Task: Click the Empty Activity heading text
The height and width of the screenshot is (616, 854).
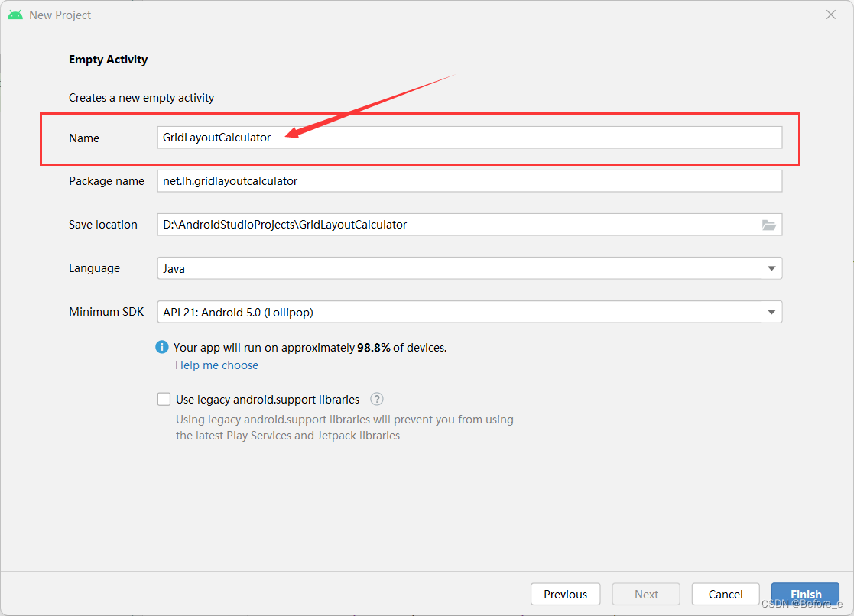Action: click(108, 60)
